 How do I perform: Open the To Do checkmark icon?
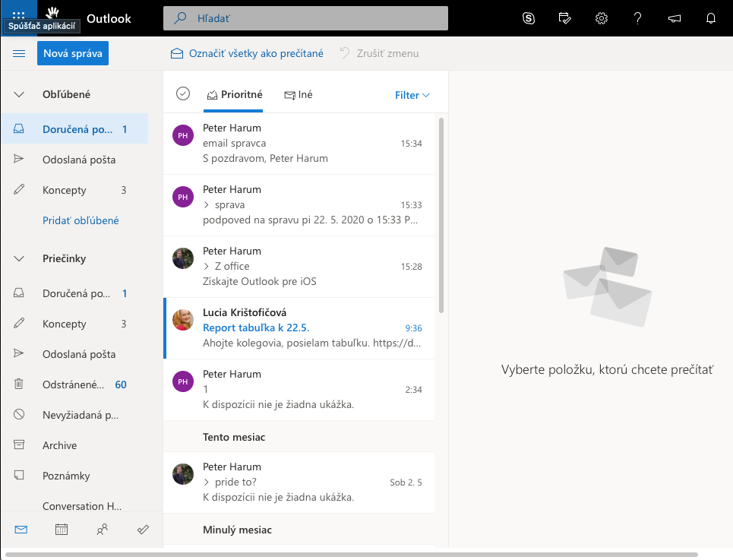tap(143, 530)
